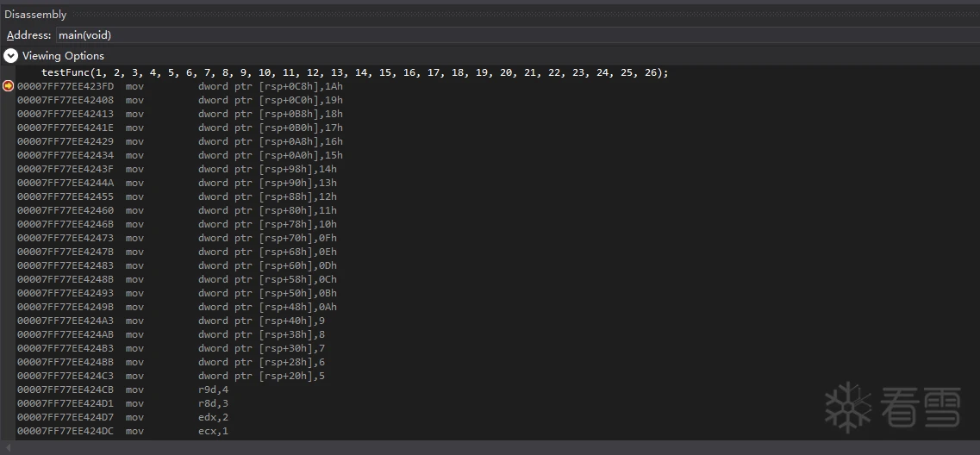Click the testFunc source code line
This screenshot has width=980, height=455.
[x=355, y=72]
